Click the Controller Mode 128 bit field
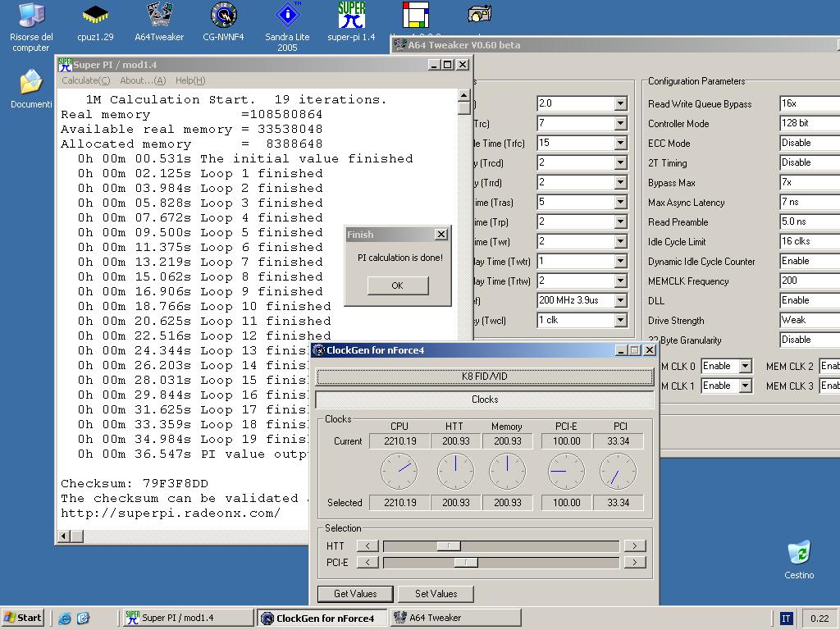Screen dimensions: 840x630 [x=810, y=123]
